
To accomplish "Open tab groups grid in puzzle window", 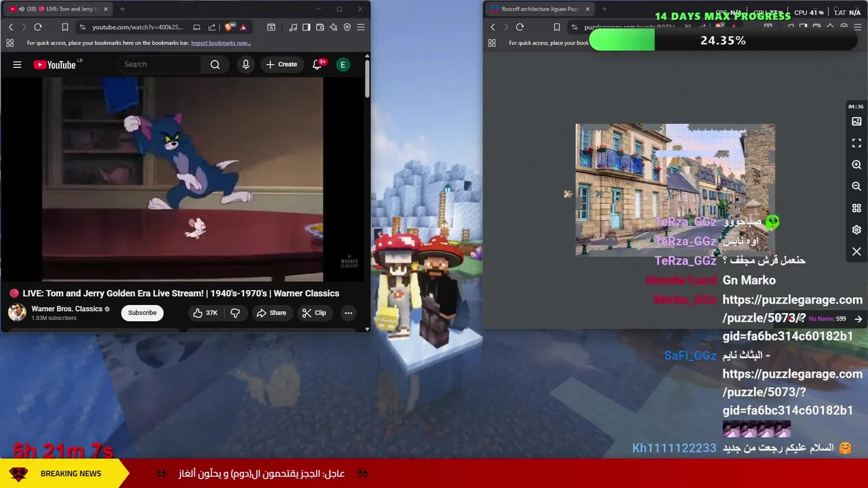I will coord(492,43).
